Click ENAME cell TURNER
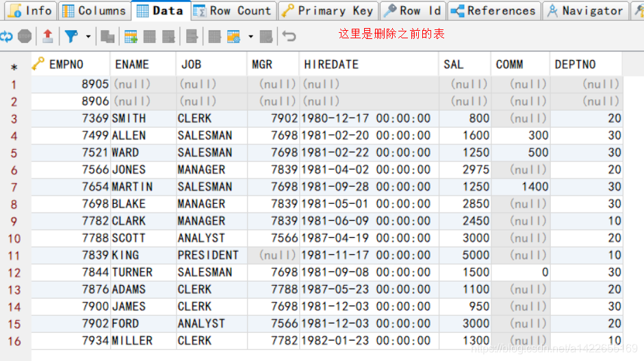Screen dimensions: 644x361 (143, 272)
